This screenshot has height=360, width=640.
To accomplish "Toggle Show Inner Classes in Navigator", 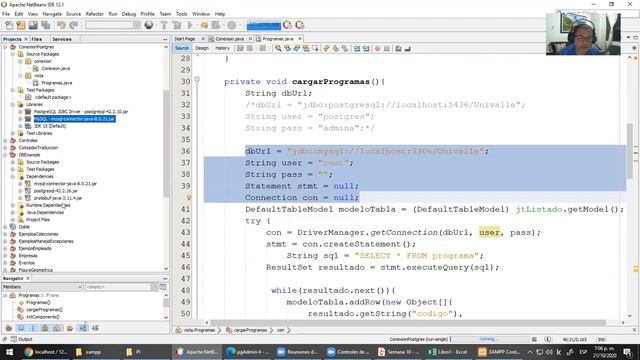I will [x=57, y=328].
